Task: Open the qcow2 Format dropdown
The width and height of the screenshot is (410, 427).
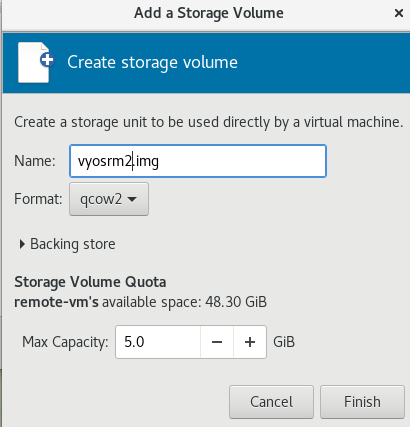Action: pyautogui.click(x=109, y=199)
